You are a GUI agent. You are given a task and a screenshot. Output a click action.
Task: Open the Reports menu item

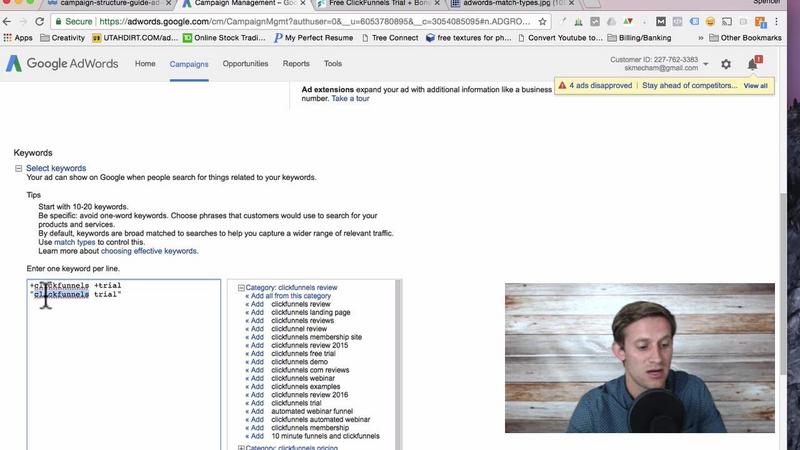point(296,64)
